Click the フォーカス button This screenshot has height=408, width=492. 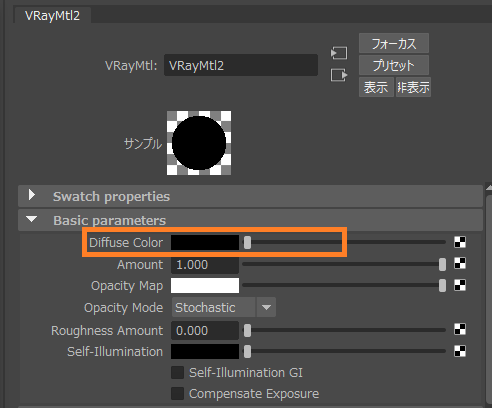[x=394, y=43]
